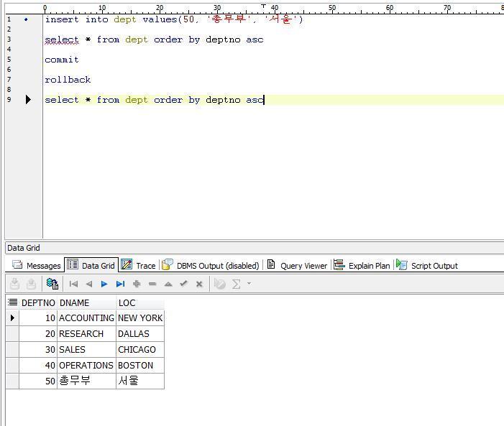Switch to Query Viewer tab

pos(297,265)
